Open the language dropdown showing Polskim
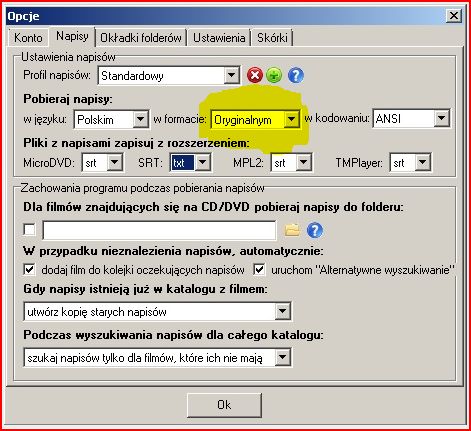Image resolution: width=471 pixels, height=431 pixels. coord(141,119)
